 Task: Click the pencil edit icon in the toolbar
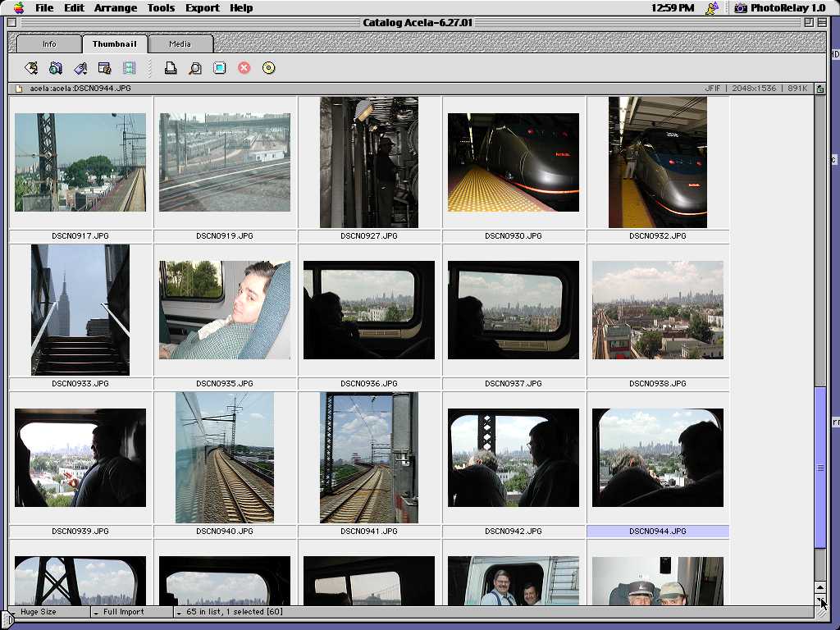point(31,68)
